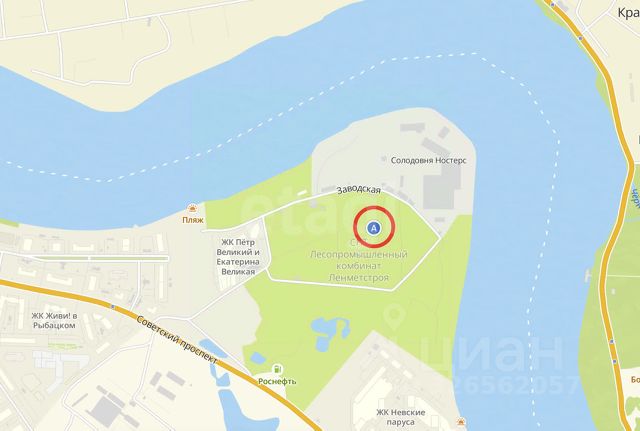Click the Пляж text label
Screen dimensions: 640x431
192,220
